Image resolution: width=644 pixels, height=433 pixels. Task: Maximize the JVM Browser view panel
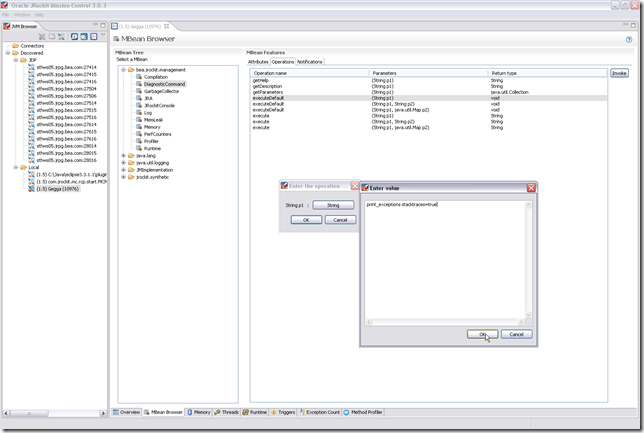103,25
